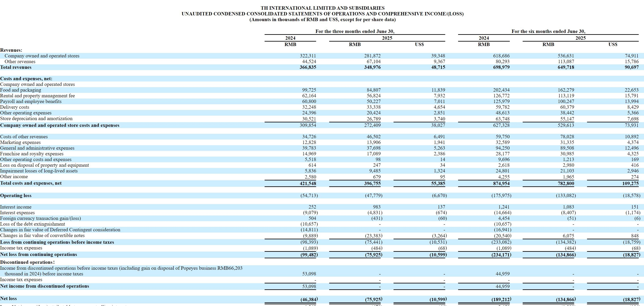This screenshot has height=306, width=644.
Task: Click the 'Operating loss' row label
Action: (x=16, y=195)
